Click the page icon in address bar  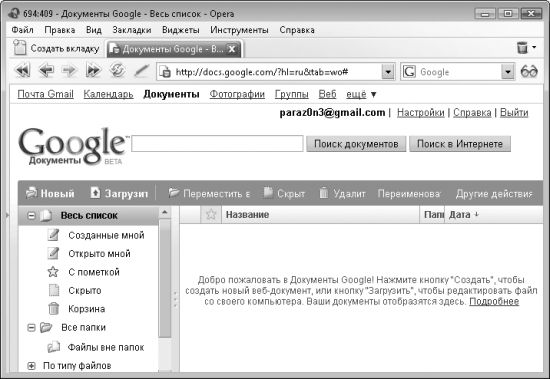click(x=165, y=72)
